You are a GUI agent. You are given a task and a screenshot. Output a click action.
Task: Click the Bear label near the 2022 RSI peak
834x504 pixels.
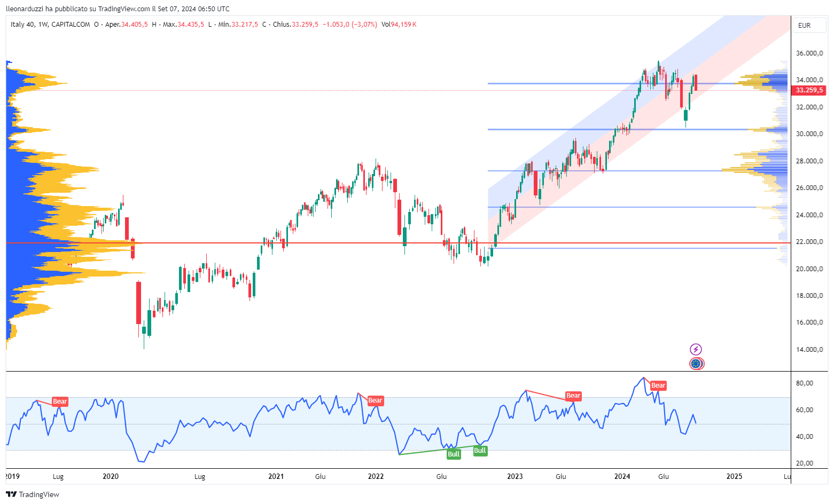pyautogui.click(x=375, y=400)
